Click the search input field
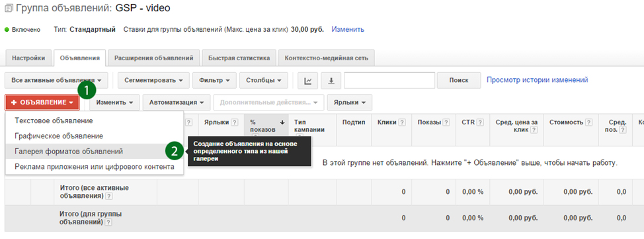This screenshot has height=239, width=644. (389, 80)
